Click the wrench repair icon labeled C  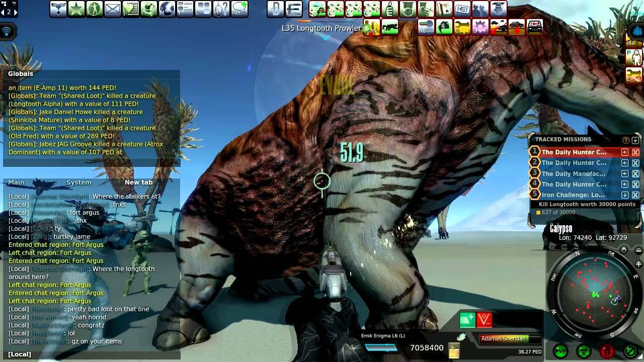[462, 27]
